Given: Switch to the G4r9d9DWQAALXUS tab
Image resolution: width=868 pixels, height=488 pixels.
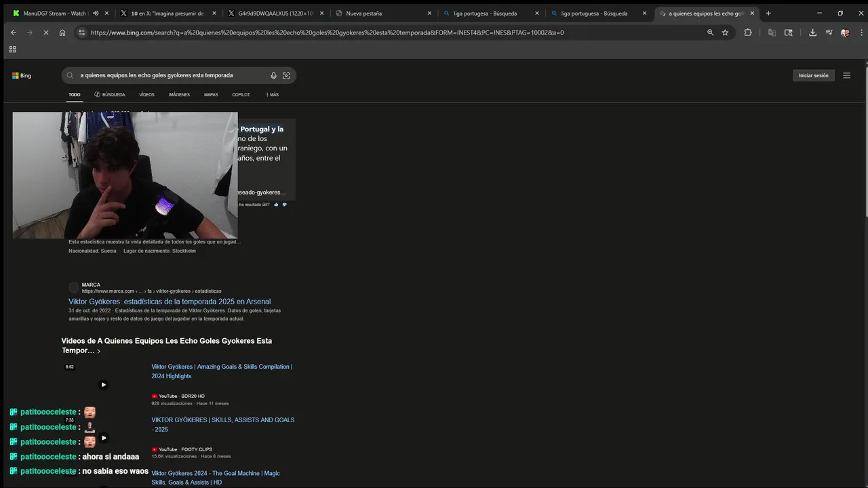Looking at the screenshot, I should [276, 13].
